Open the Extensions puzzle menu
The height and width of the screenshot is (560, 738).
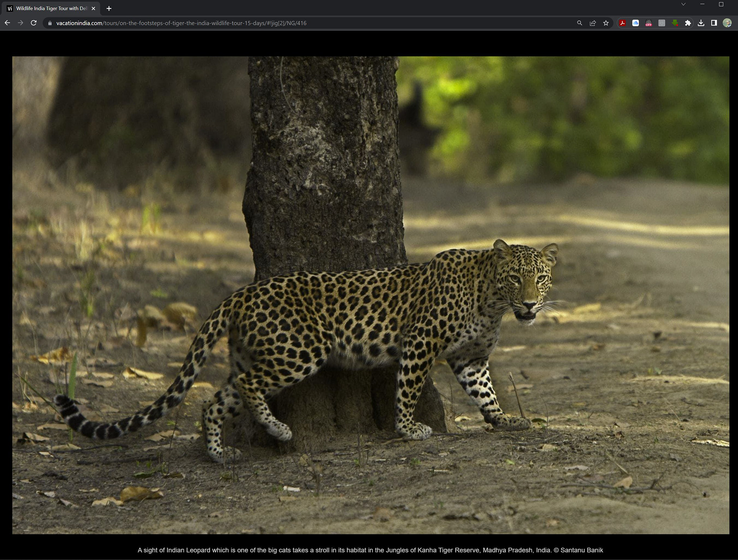coord(688,23)
